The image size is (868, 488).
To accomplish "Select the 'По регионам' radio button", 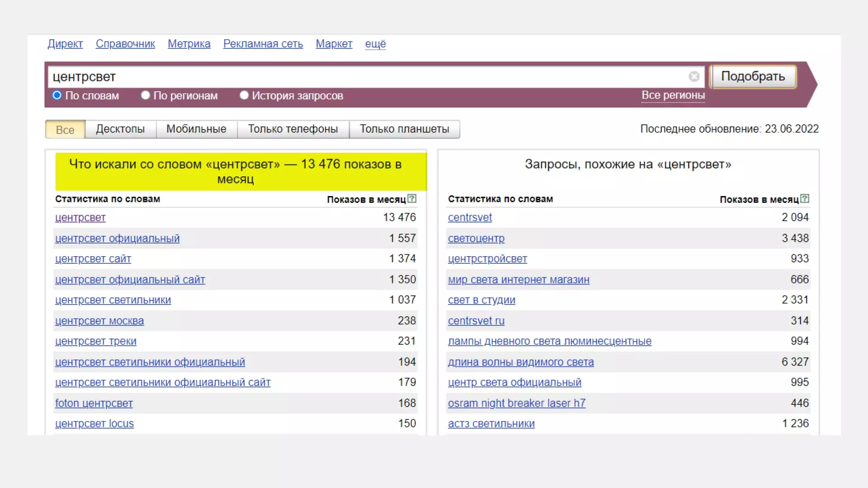I will (145, 95).
